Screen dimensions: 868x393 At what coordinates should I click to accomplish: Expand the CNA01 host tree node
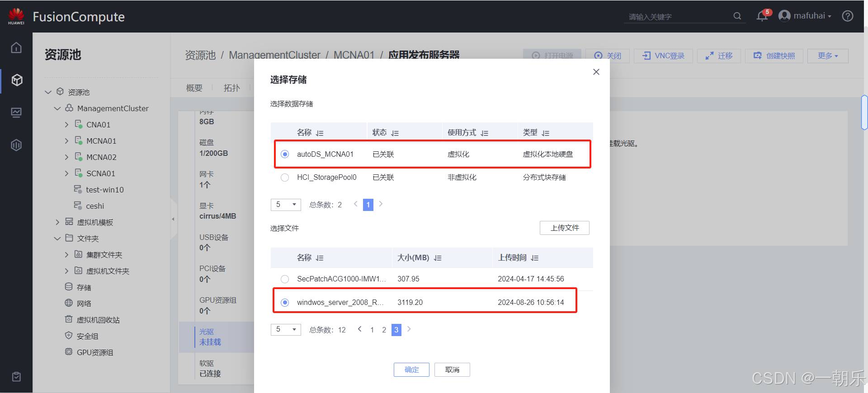pyautogui.click(x=67, y=125)
